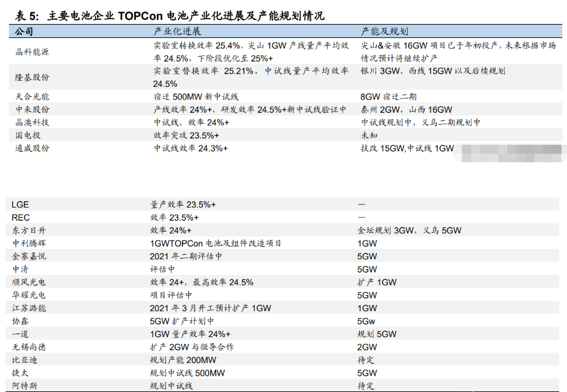Click '尖山&安徽 16GW 项目已于年初投产' text
The height and width of the screenshot is (392, 567).
click(429, 45)
